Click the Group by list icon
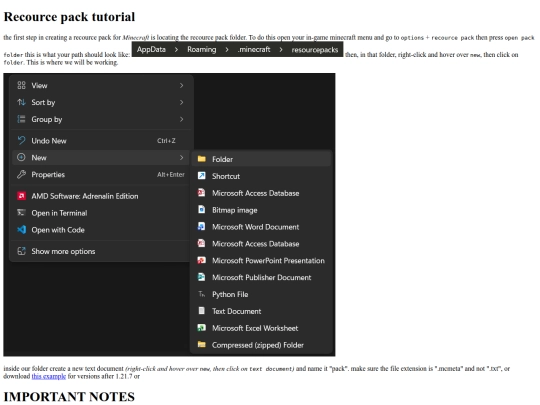 pyautogui.click(x=21, y=119)
